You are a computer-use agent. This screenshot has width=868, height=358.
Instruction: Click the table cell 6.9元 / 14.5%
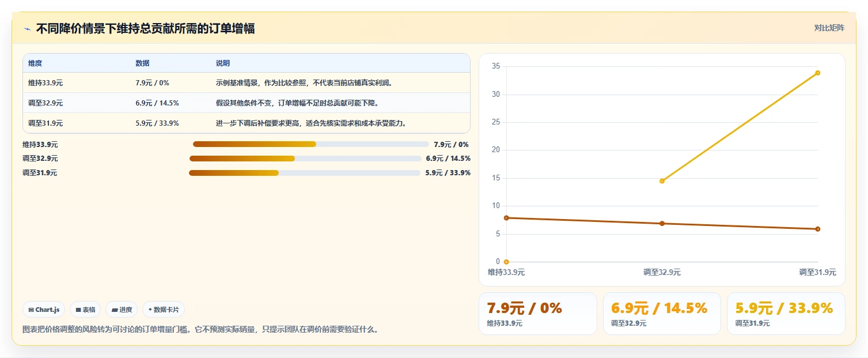tap(157, 103)
